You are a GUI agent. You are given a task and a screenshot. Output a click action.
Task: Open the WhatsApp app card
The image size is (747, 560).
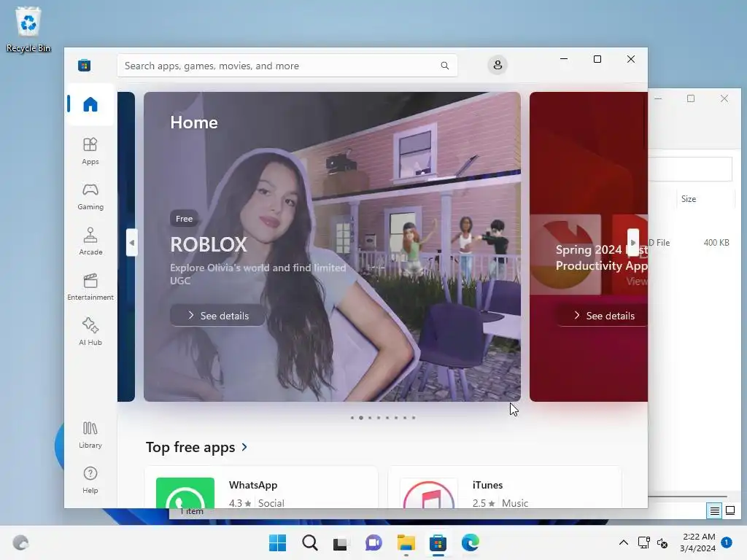click(x=261, y=488)
